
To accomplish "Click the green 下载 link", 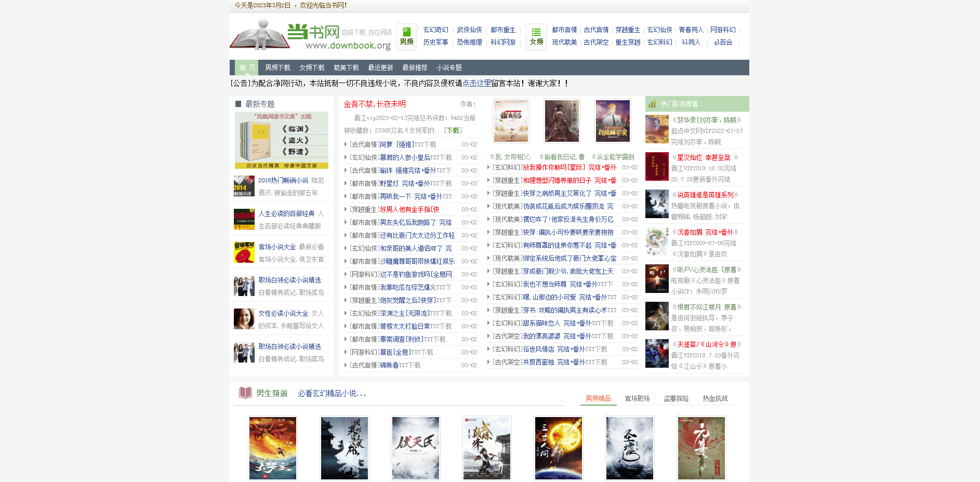I will 453,130.
